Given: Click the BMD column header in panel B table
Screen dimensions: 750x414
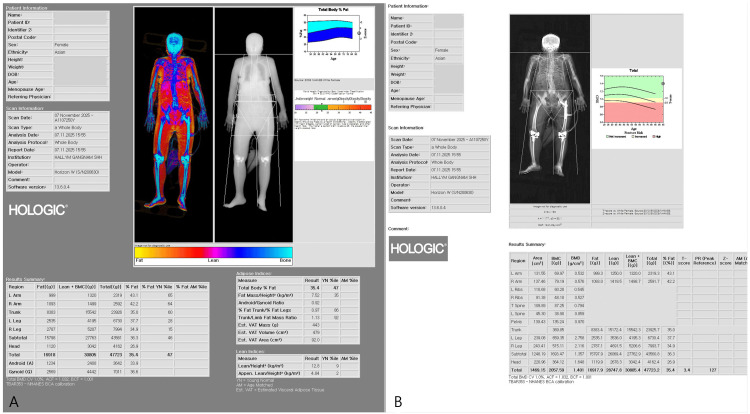Looking at the screenshot, I should [x=575, y=261].
